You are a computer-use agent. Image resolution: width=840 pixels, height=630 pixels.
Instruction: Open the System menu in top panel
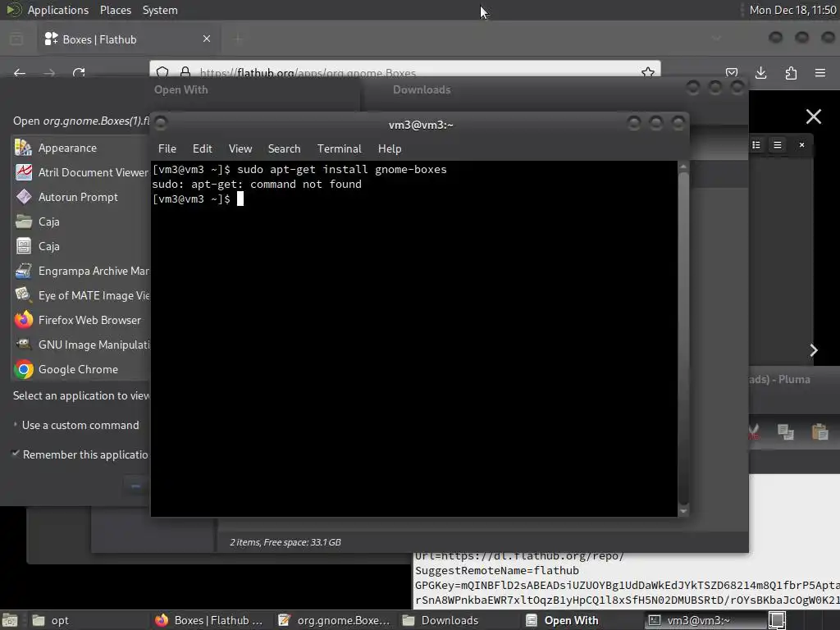[x=160, y=10]
